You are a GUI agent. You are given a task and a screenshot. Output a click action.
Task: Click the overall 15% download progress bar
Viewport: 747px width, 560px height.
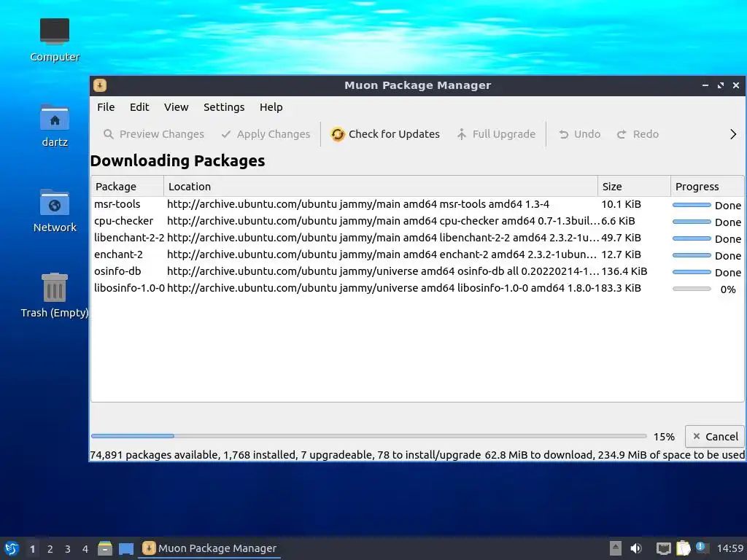(x=368, y=436)
